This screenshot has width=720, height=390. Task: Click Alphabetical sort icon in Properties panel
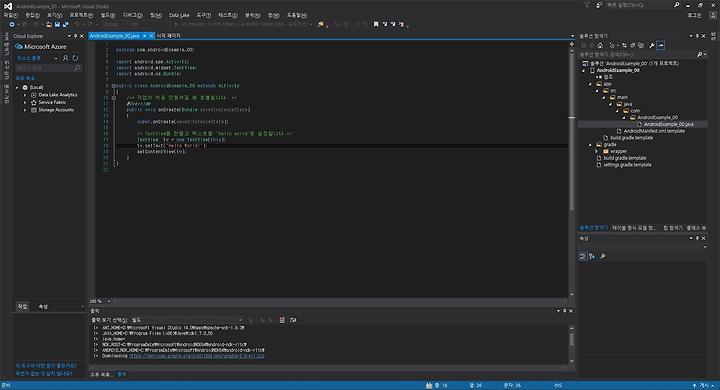click(592, 256)
